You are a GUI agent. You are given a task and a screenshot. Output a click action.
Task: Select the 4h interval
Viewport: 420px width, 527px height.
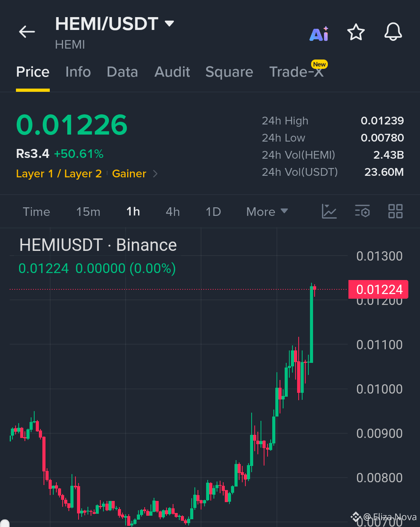[173, 212]
